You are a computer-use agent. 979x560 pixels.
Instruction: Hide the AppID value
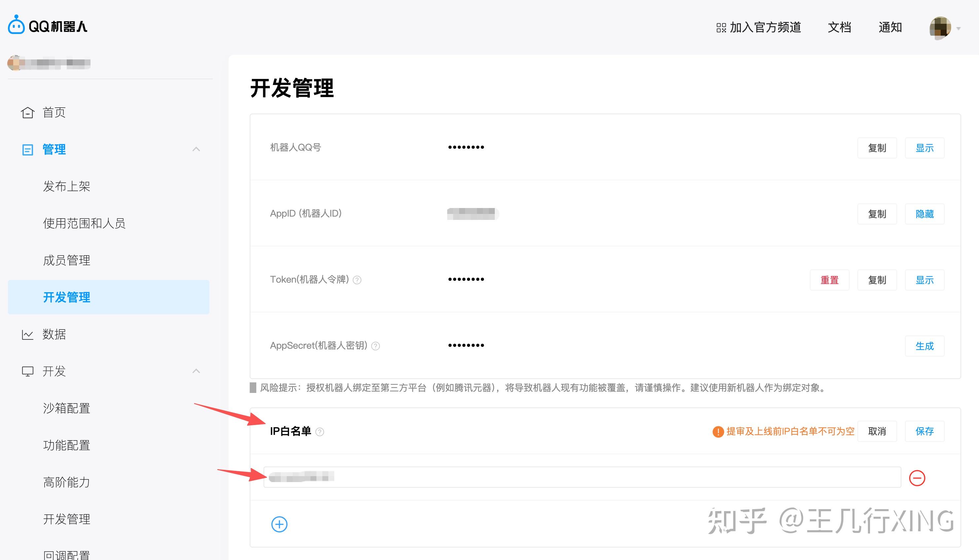(925, 214)
